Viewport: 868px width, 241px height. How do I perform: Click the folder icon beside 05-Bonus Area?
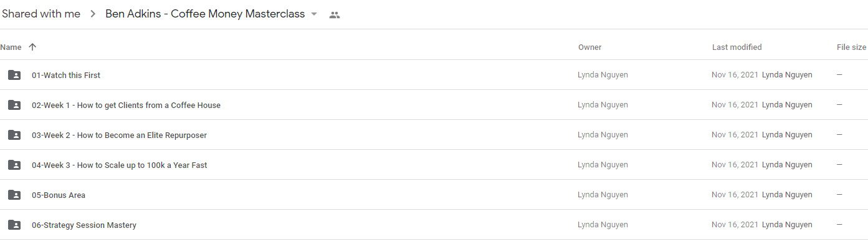(x=14, y=195)
